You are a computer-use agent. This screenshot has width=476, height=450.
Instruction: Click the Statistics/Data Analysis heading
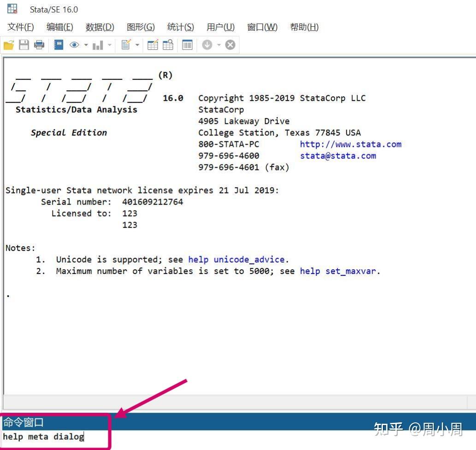(76, 110)
